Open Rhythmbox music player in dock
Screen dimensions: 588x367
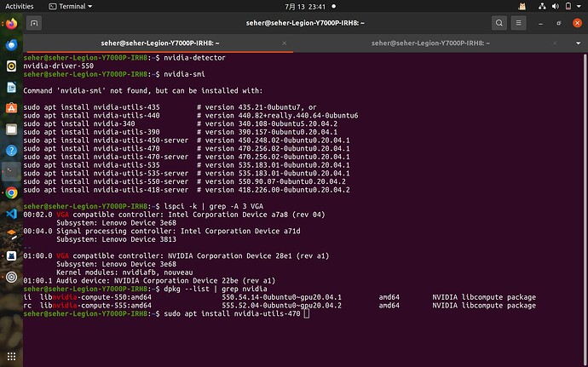pyautogui.click(x=11, y=66)
